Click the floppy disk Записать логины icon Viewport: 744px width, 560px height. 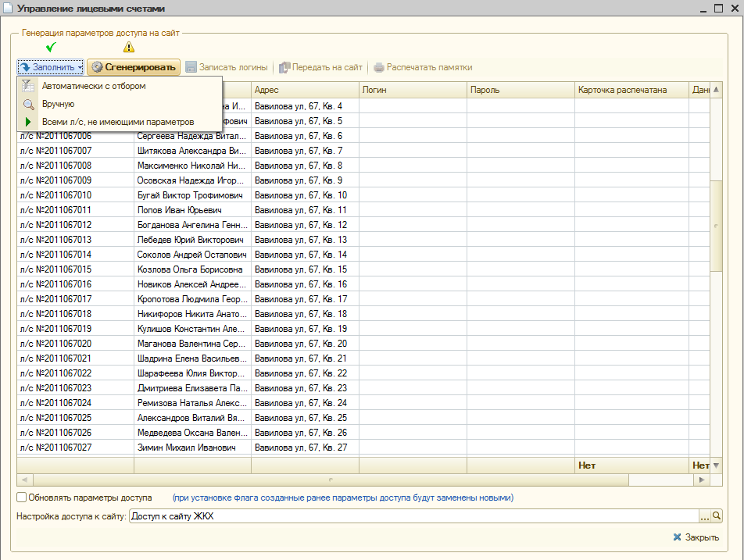pos(191,67)
